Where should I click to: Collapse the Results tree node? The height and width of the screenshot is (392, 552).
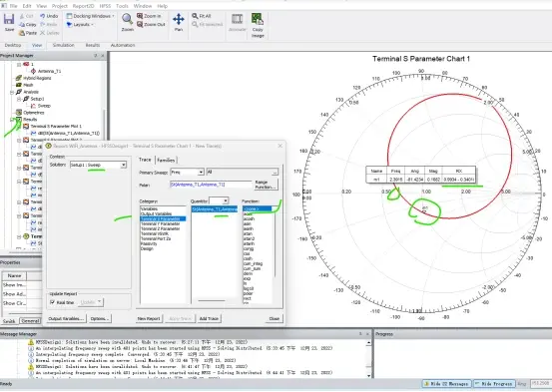(12, 120)
